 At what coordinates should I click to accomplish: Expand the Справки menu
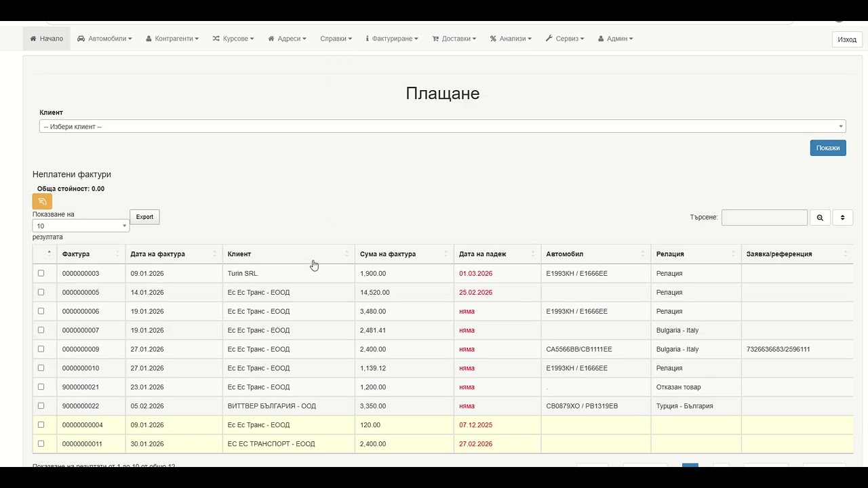pos(336,39)
